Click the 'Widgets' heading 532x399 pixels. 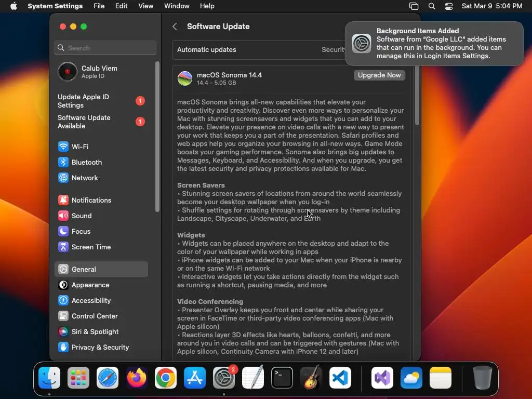[x=191, y=235]
